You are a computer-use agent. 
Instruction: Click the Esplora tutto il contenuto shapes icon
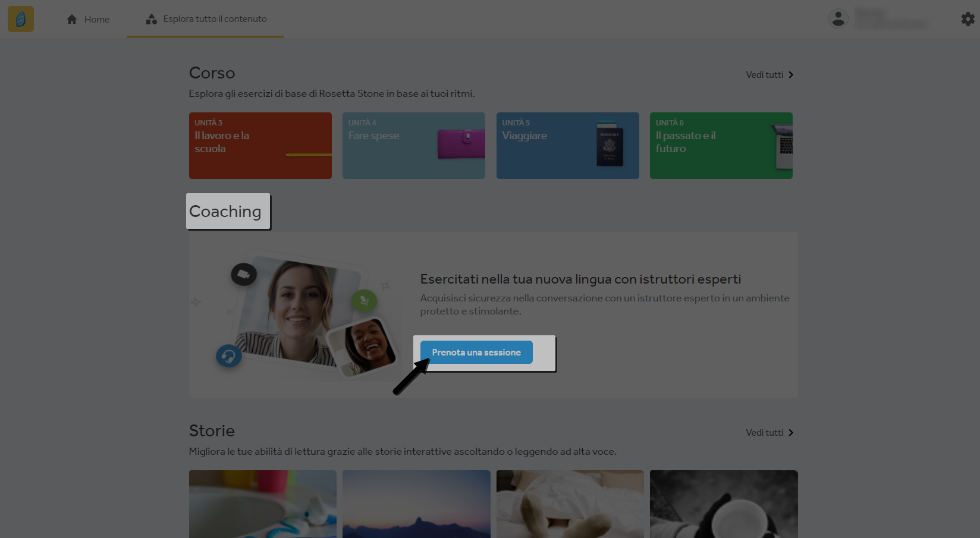(x=152, y=19)
